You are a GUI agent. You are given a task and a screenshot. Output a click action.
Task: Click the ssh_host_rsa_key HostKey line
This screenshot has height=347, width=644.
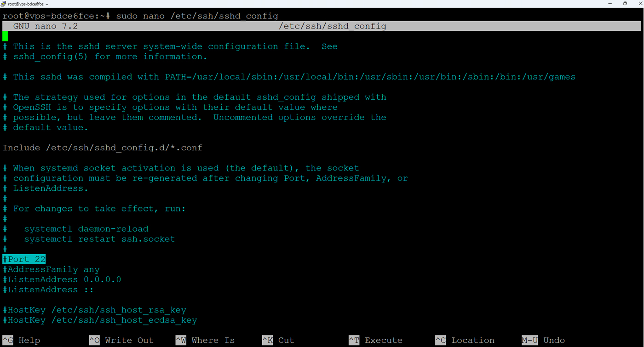94,310
